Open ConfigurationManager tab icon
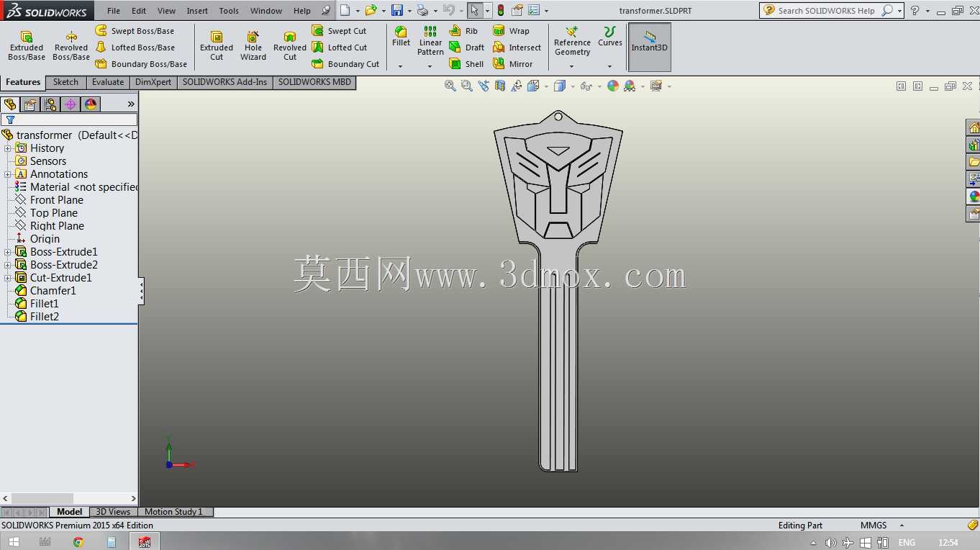Image resolution: width=980 pixels, height=550 pixels. [50, 104]
